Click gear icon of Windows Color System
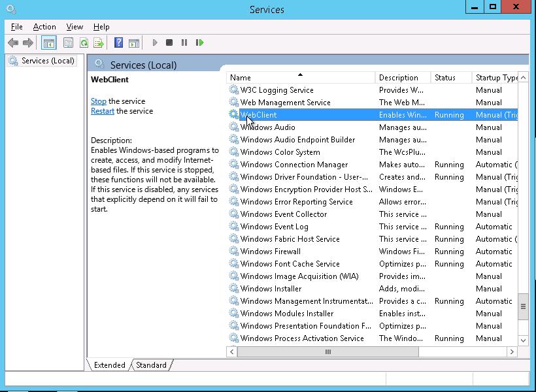 pos(234,152)
